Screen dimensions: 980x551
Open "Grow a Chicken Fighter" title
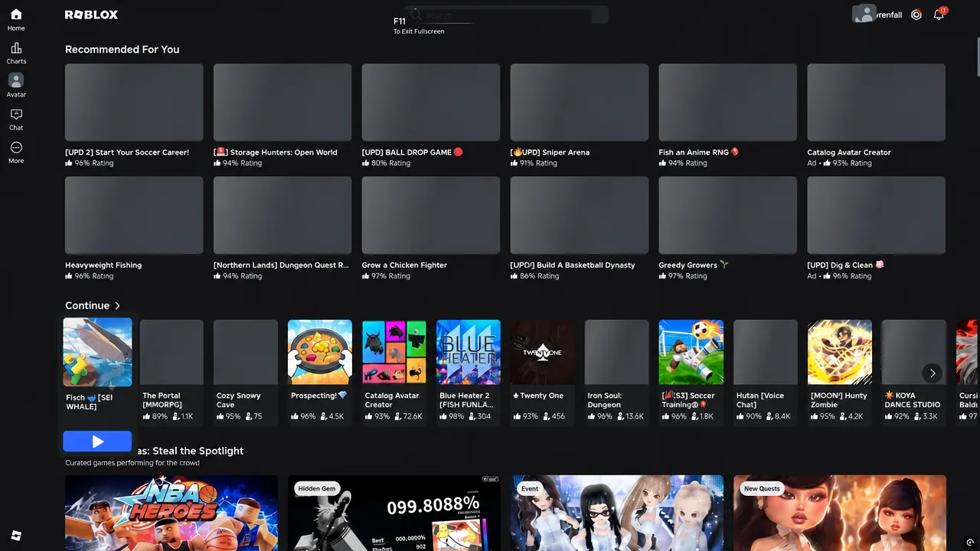404,265
